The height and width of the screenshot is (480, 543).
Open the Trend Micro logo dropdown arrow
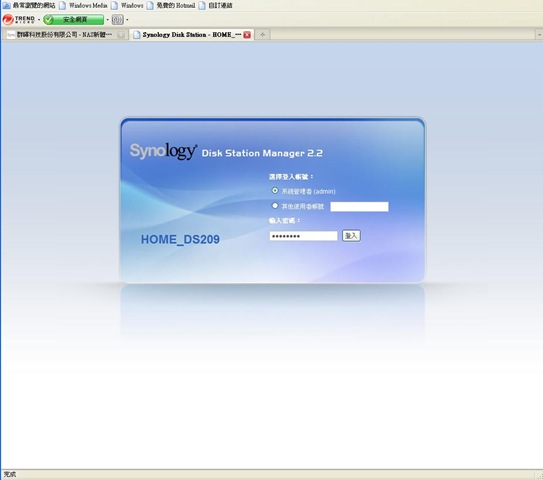pyautogui.click(x=39, y=19)
